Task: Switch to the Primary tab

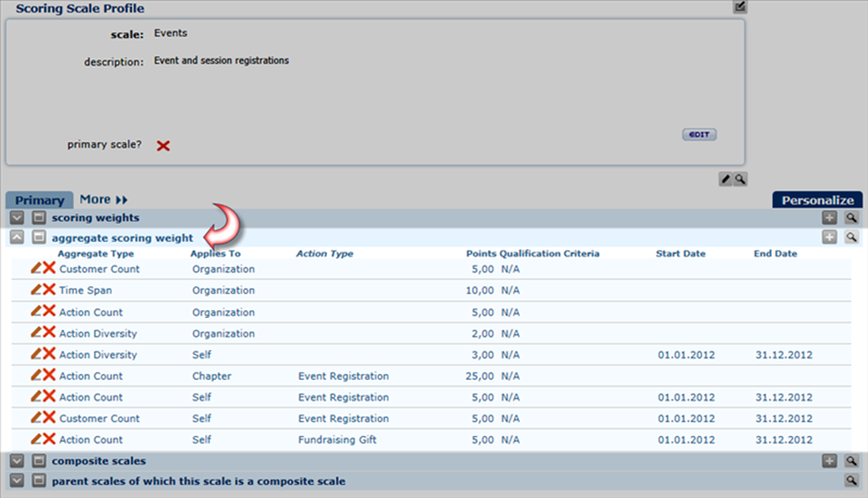Action: click(40, 200)
